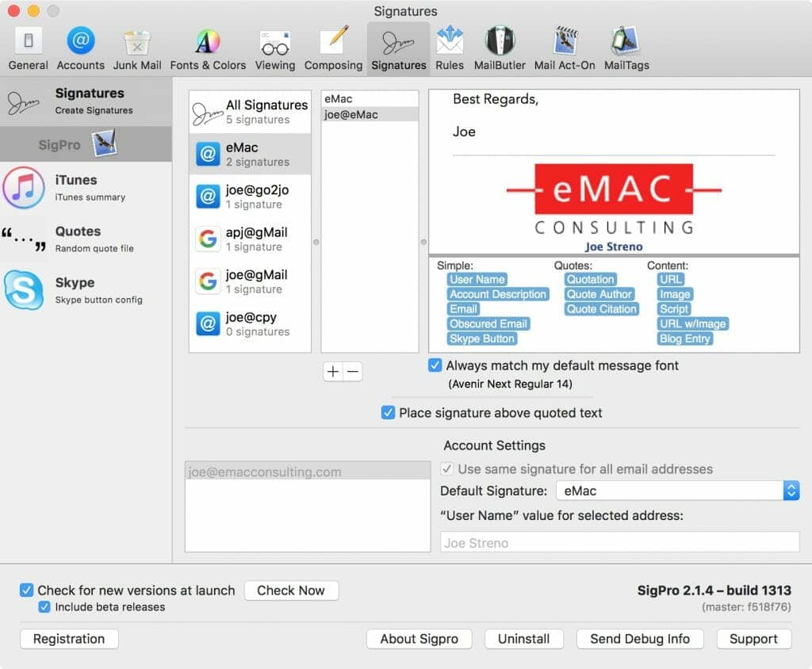
Task: Open the Skype button config item
Action: click(x=86, y=290)
